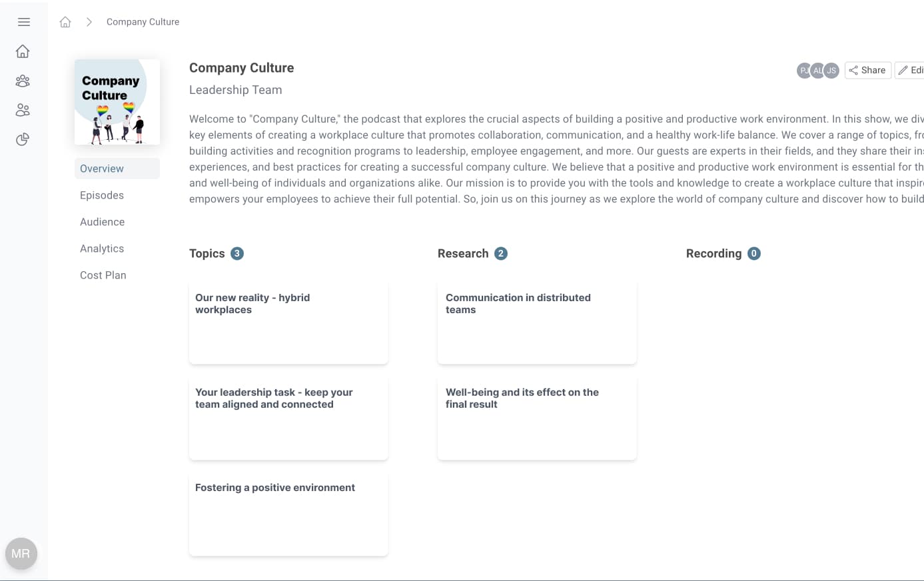The height and width of the screenshot is (581, 924).
Task: Switch to the Episodes tab
Action: tap(102, 195)
